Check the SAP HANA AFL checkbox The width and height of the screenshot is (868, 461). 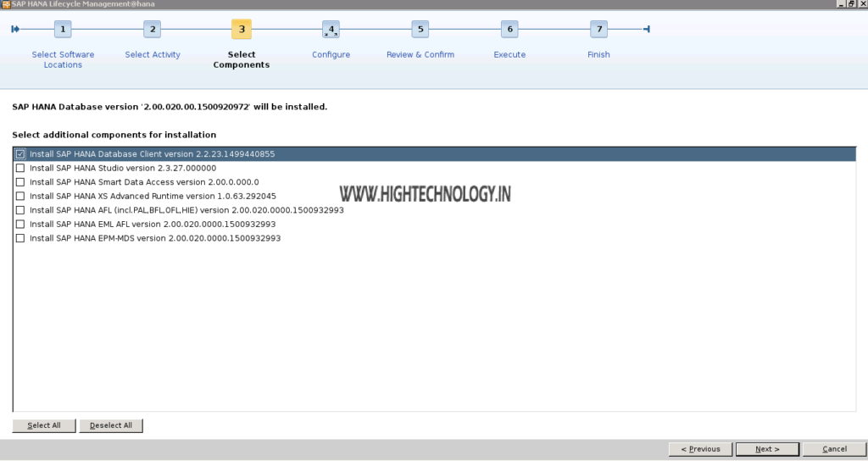point(20,210)
